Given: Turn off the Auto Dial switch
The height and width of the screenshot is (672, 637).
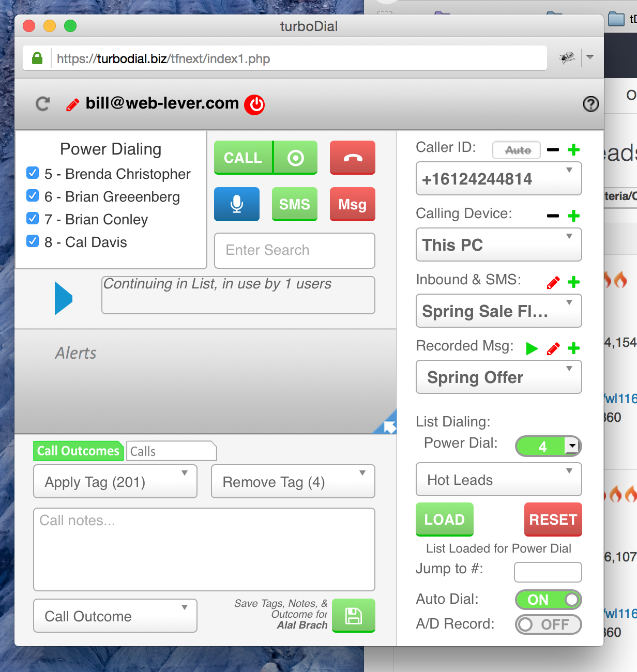Looking at the screenshot, I should click(x=549, y=600).
